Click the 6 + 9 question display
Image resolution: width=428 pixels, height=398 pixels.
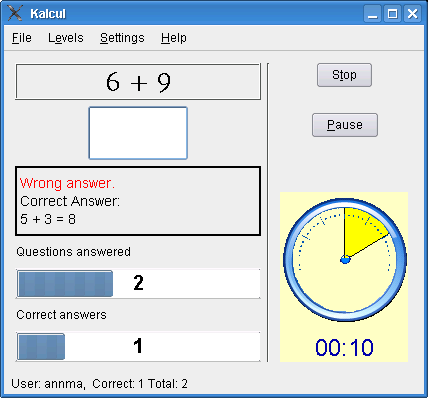coord(138,82)
